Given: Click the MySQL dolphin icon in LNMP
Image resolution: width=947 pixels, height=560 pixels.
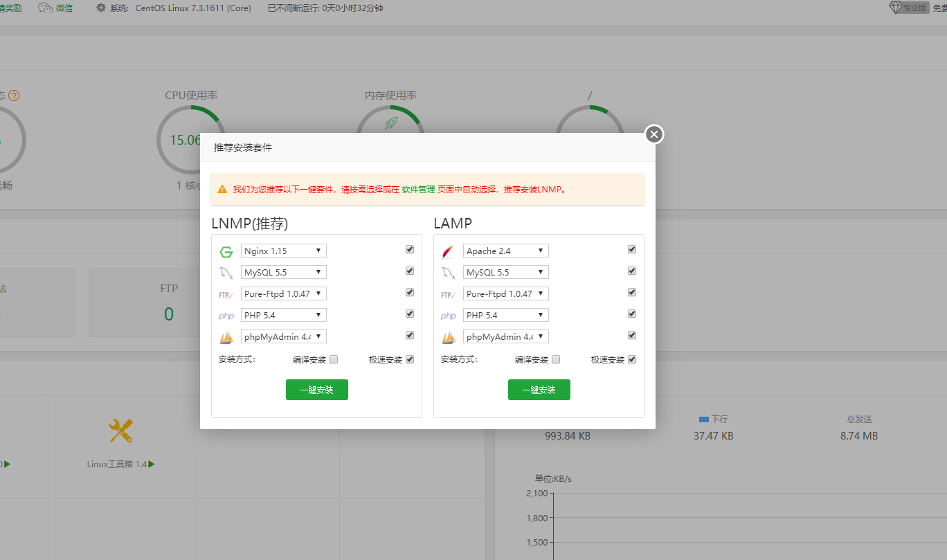Looking at the screenshot, I should [x=226, y=273].
